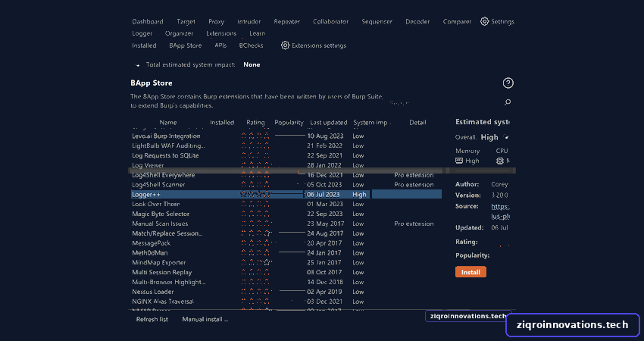Screen dimensions: 644x341
Task: Sort by the Last updated column header
Action: tap(329, 123)
